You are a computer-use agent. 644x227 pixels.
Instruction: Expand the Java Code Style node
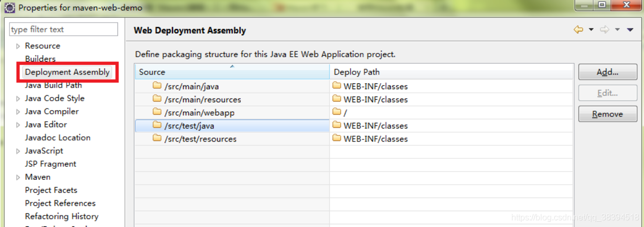tap(18, 99)
